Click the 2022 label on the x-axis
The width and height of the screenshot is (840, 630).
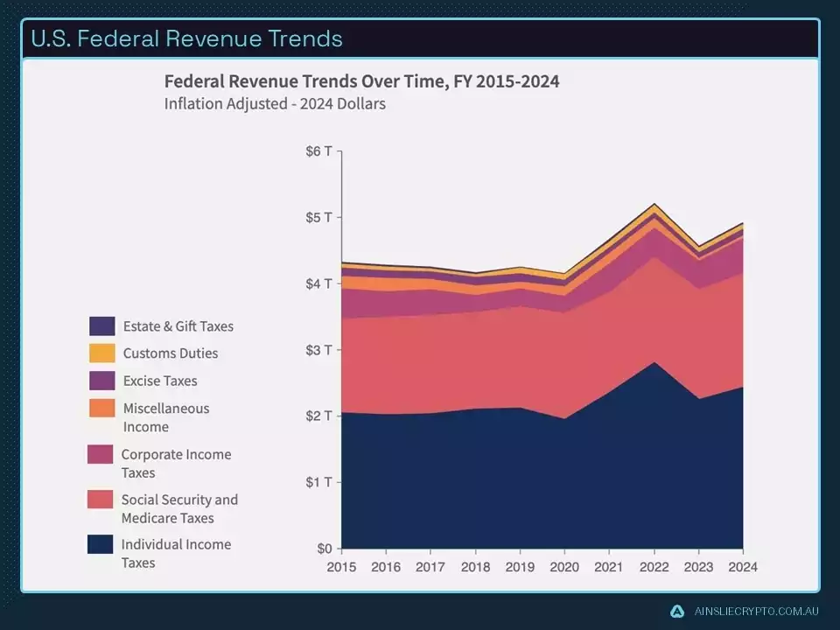(x=654, y=567)
